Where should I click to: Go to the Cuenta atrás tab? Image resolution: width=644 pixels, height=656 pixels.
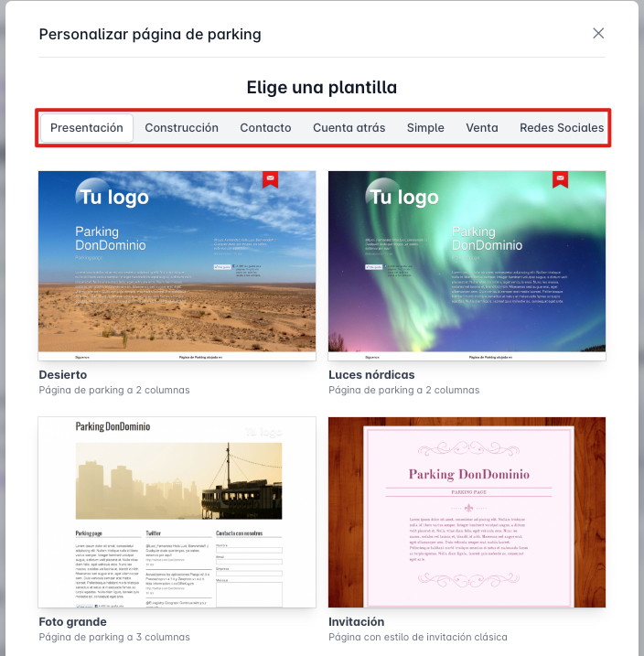[349, 128]
